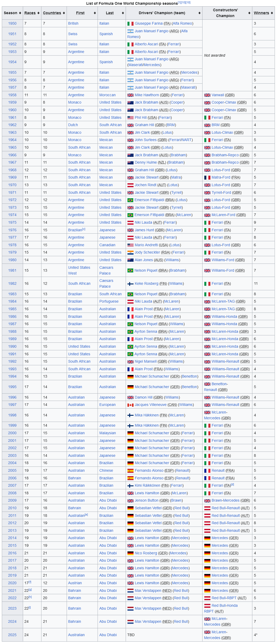Open the Malaysian Grand Prix link
Screen dimensions: 277x644
[x=108, y=433]
